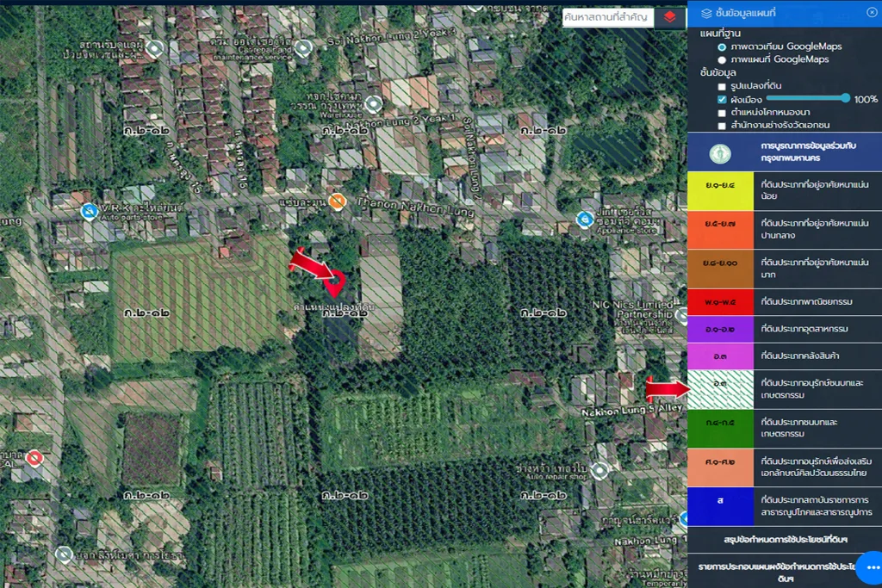Click the V.R.K auto parts store marker
882x588 pixels.
pyautogui.click(x=88, y=210)
